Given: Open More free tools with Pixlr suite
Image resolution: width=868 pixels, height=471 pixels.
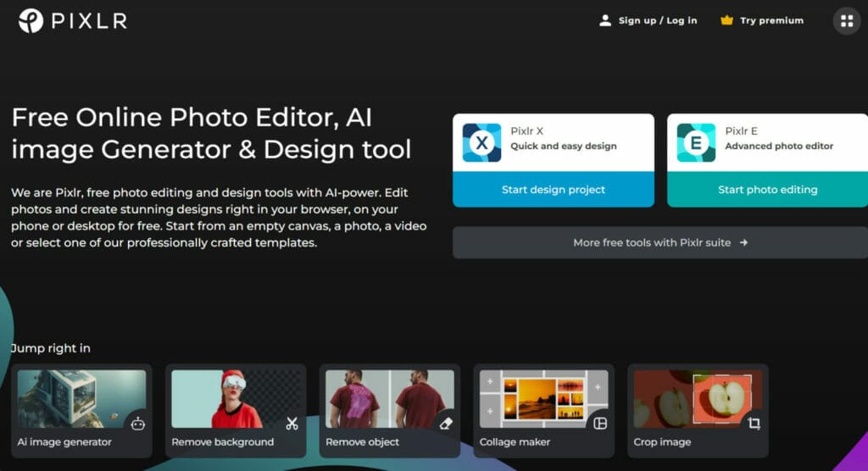Looking at the screenshot, I should (660, 242).
